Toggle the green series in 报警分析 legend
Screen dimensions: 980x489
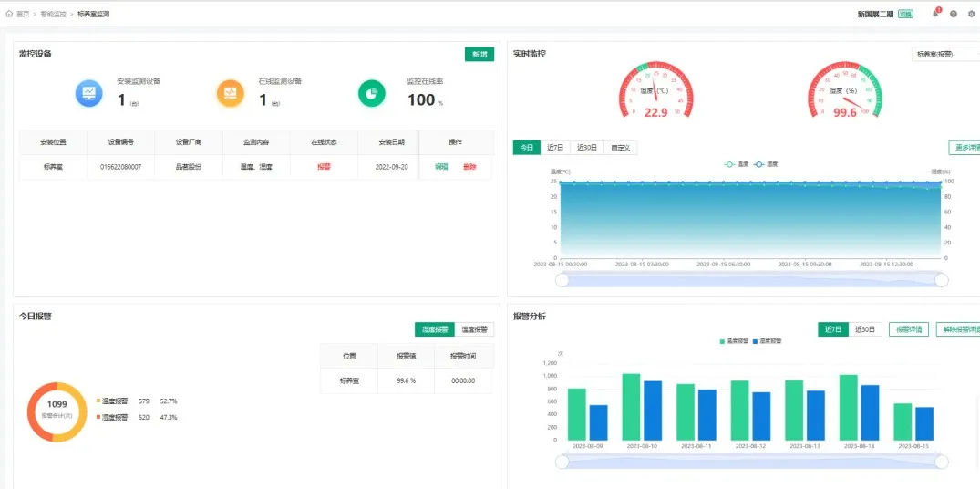pos(734,341)
